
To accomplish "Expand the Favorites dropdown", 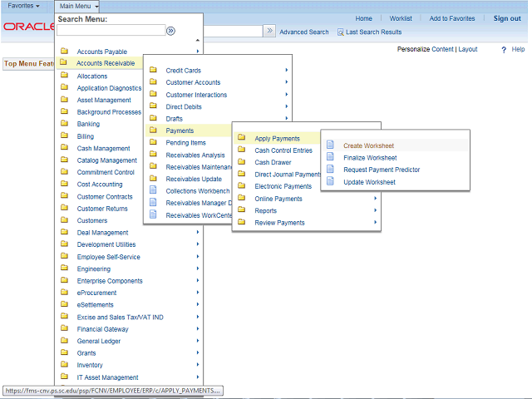I will pyautogui.click(x=24, y=6).
